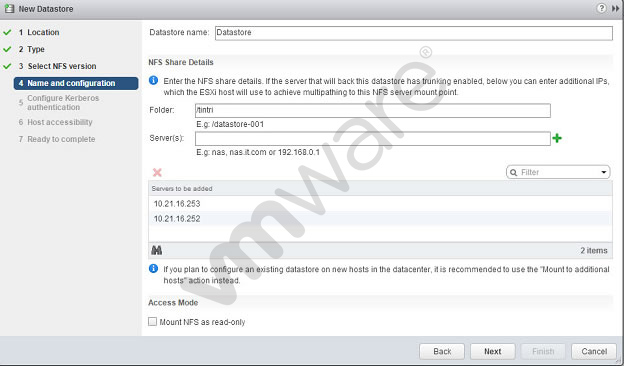The image size is (624, 366).
Task: Click the info icon near existing datastore note
Action: (x=153, y=269)
